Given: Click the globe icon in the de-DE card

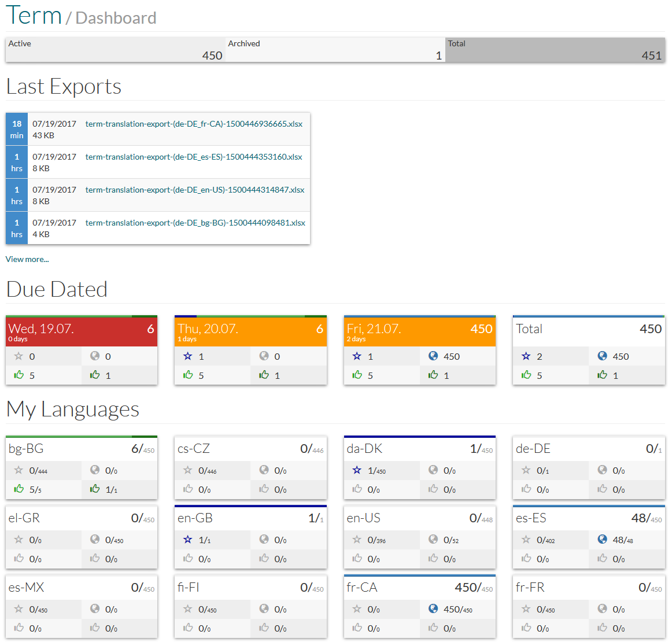Looking at the screenshot, I should tap(602, 470).
